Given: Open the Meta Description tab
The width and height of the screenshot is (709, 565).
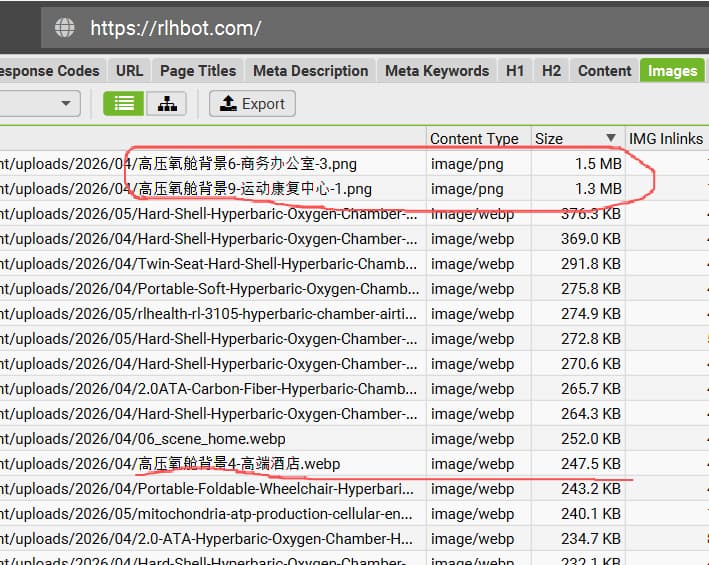Looking at the screenshot, I should coord(311,71).
